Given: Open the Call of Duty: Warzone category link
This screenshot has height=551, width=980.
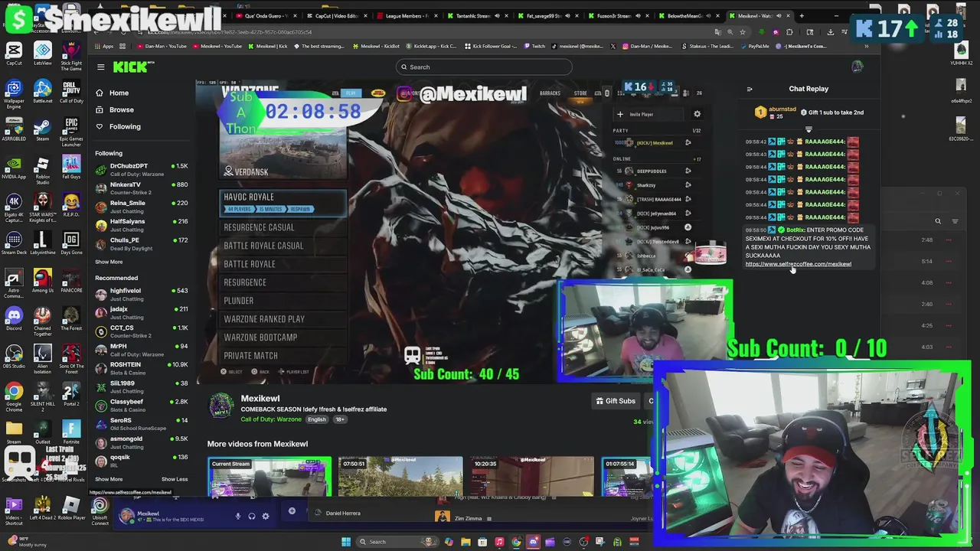Looking at the screenshot, I should pyautogui.click(x=271, y=419).
